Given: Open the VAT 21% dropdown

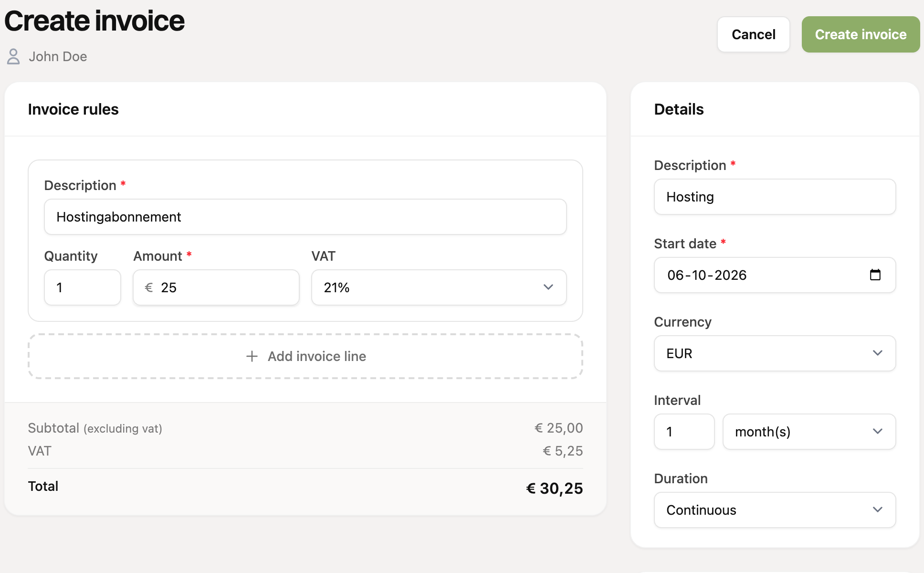Looking at the screenshot, I should [439, 287].
